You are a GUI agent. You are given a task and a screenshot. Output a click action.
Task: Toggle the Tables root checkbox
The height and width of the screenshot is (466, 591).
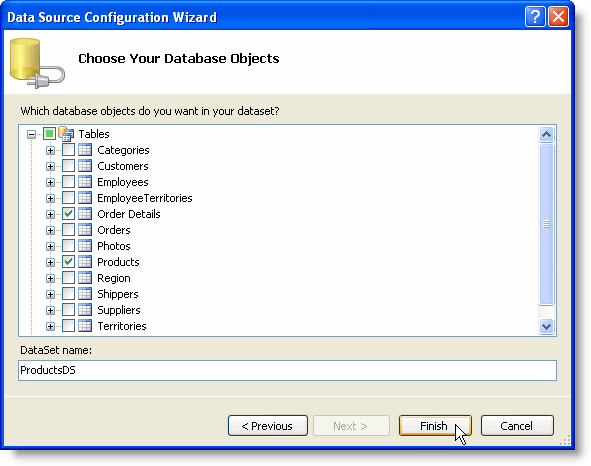coord(49,133)
